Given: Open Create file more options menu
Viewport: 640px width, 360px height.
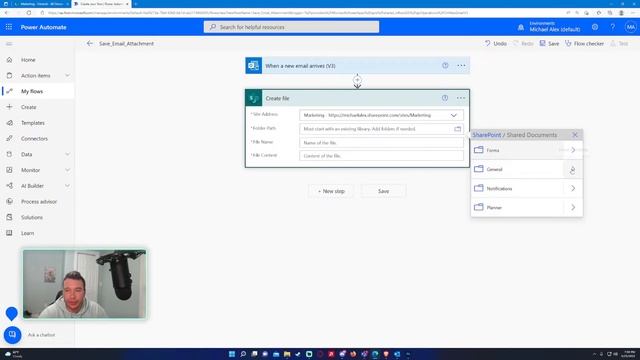Looking at the screenshot, I should pos(461,98).
